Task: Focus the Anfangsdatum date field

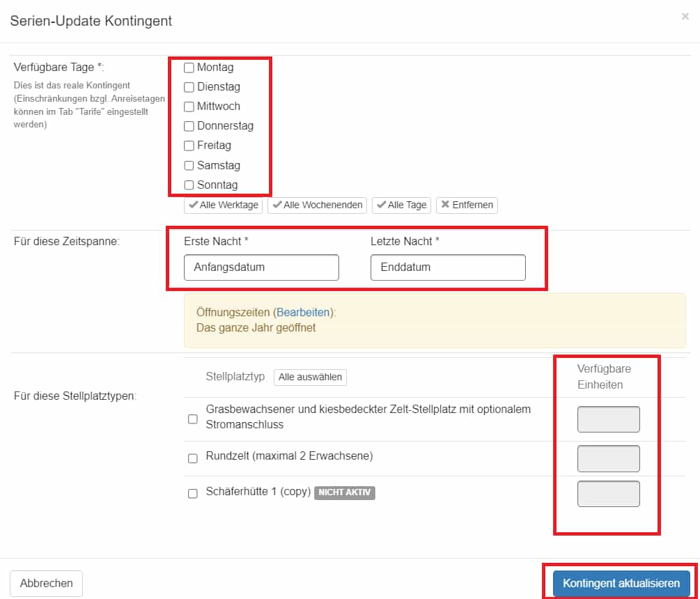Action: coord(261,267)
